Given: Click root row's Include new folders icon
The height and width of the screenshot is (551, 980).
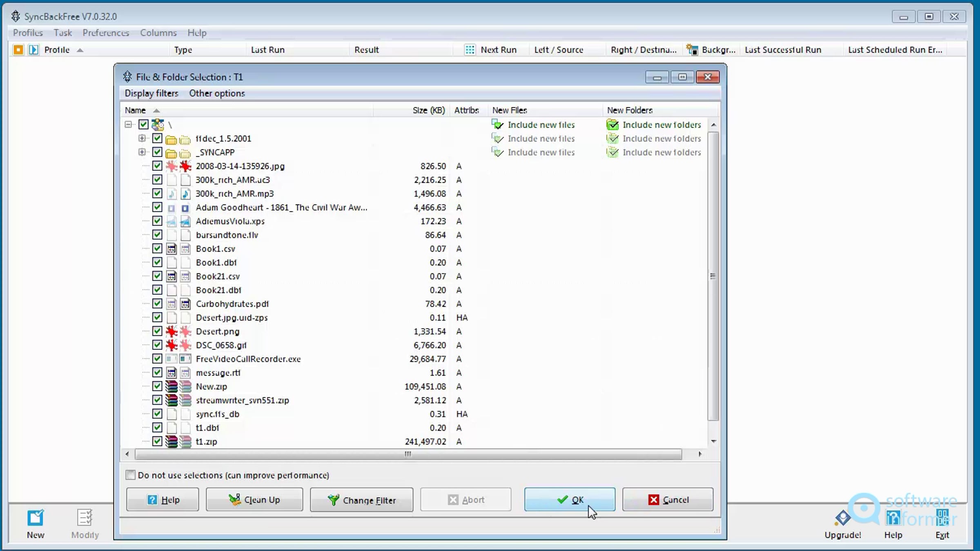Looking at the screenshot, I should tap(612, 124).
